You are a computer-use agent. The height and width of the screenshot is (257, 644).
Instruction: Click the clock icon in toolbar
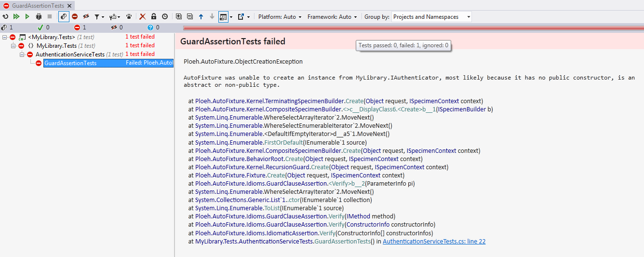click(165, 16)
